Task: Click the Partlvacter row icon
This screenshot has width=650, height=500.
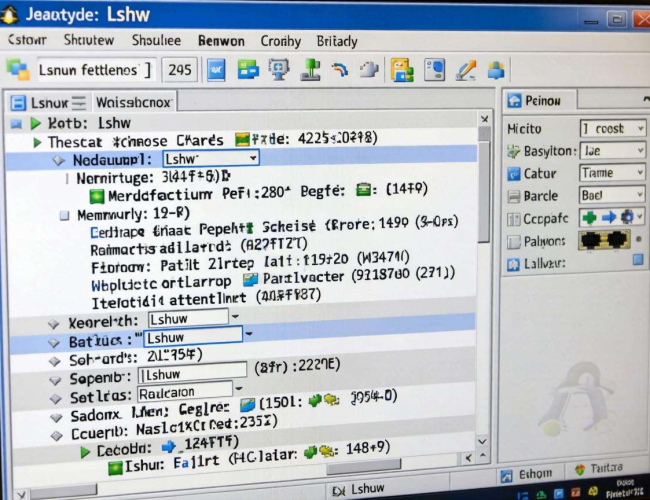Action: click(x=250, y=279)
